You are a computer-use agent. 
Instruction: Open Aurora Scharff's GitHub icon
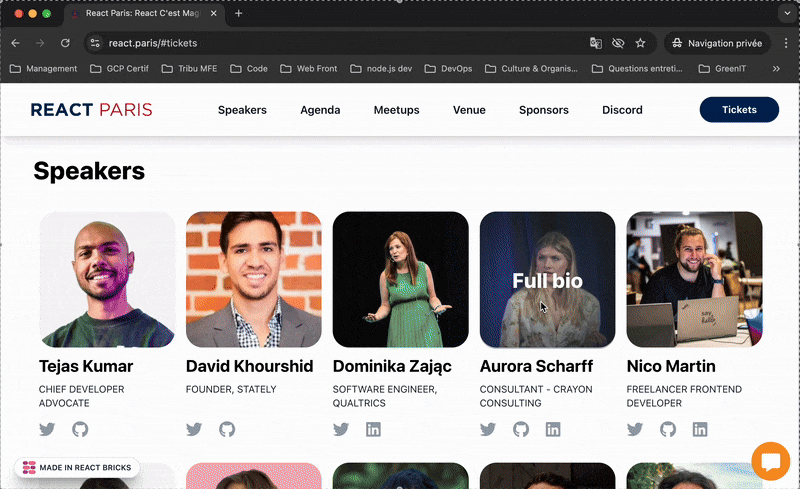(x=521, y=429)
